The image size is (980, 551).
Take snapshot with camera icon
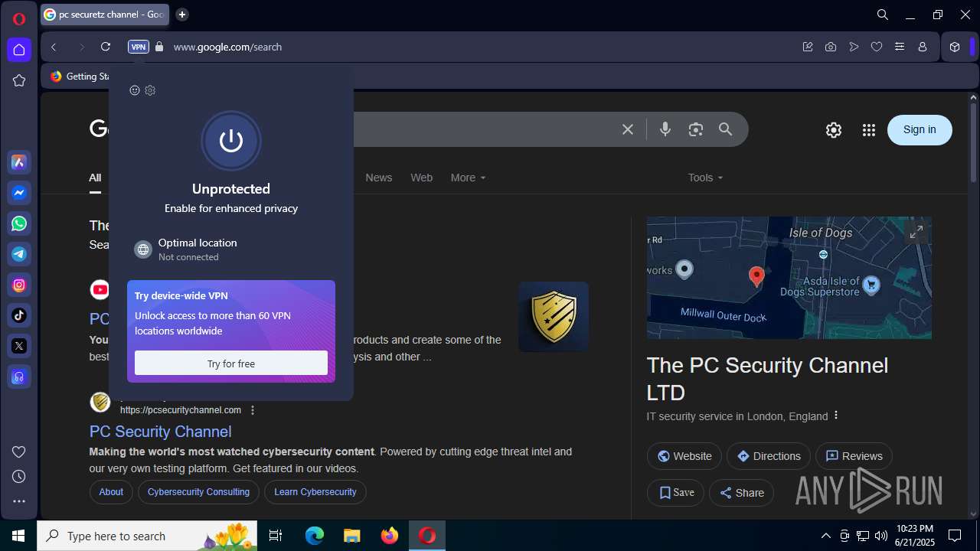pyautogui.click(x=831, y=47)
